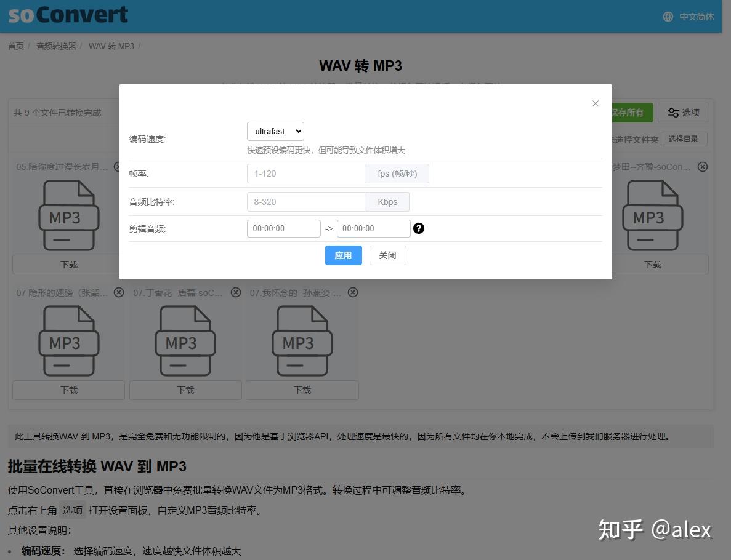Click the globe language icon in top bar

point(668,17)
